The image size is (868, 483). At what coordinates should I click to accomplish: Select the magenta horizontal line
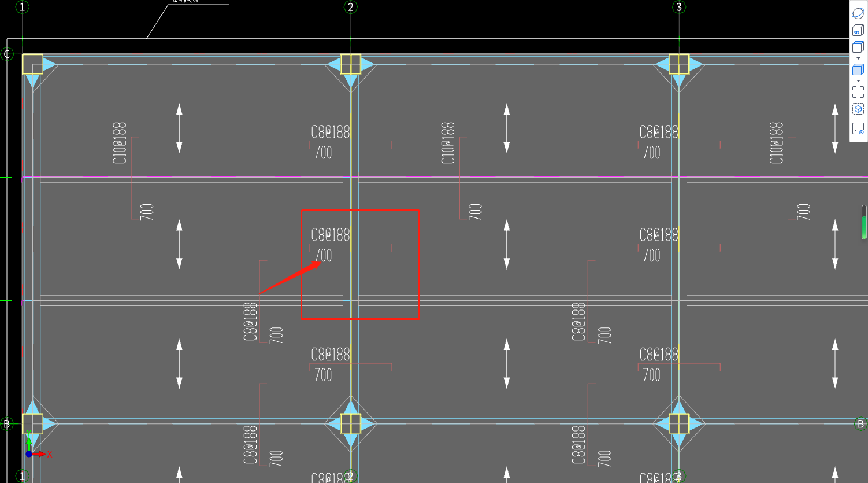point(445,301)
